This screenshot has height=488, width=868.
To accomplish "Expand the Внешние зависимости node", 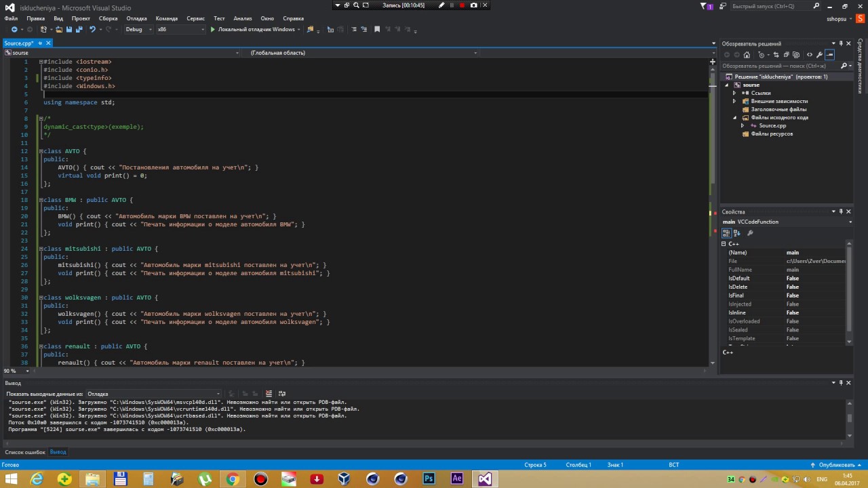I will pyautogui.click(x=735, y=101).
